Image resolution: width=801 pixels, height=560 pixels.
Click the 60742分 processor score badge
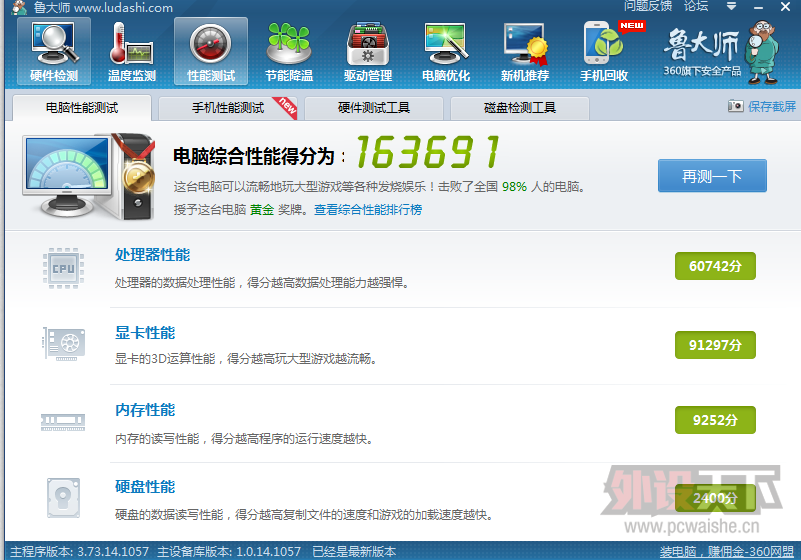tap(715, 266)
